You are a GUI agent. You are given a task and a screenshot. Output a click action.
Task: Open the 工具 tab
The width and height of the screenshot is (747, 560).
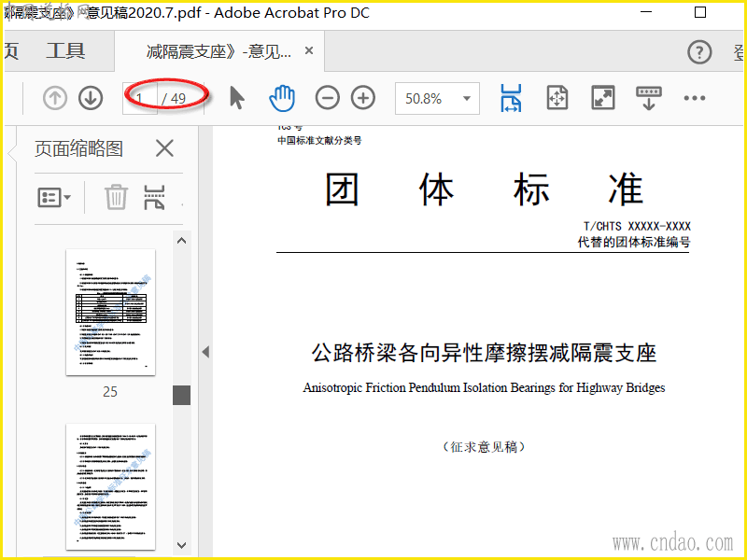(x=65, y=51)
